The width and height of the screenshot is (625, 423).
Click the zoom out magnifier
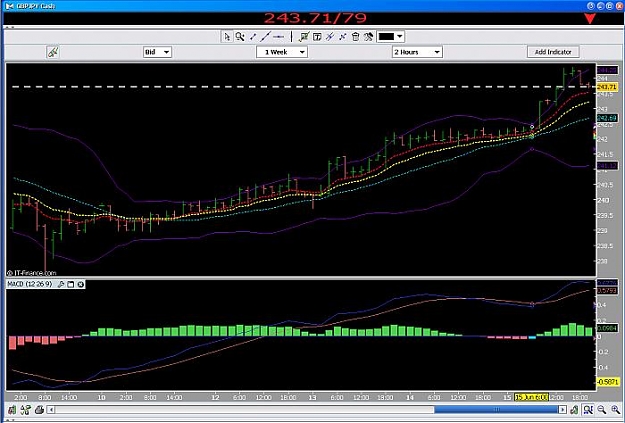[x=601, y=409]
